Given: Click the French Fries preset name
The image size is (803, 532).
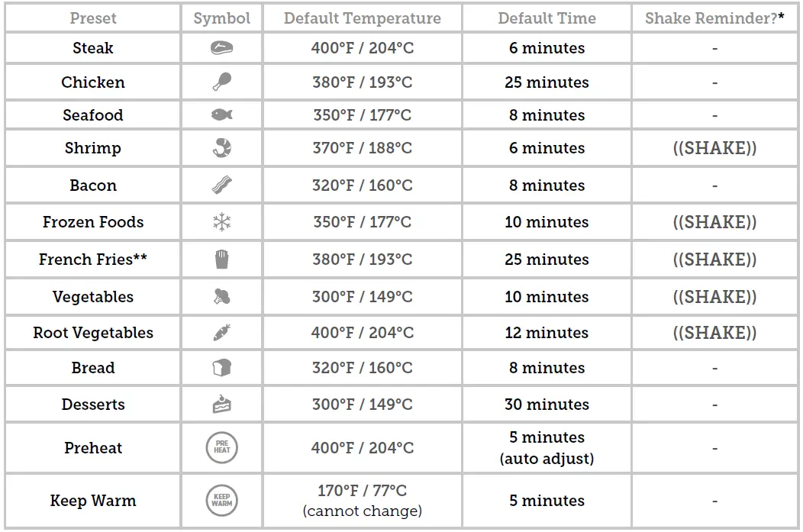Looking at the screenshot, I should click(93, 260).
